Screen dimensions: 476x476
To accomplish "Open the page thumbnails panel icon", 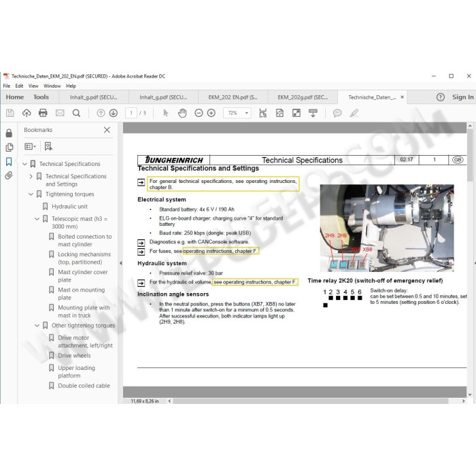I will point(9,148).
